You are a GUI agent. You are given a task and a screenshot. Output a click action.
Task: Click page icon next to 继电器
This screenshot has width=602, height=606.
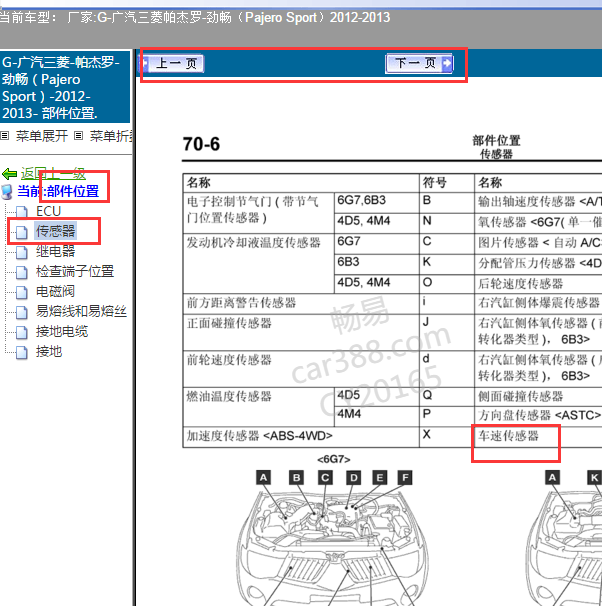(22, 252)
